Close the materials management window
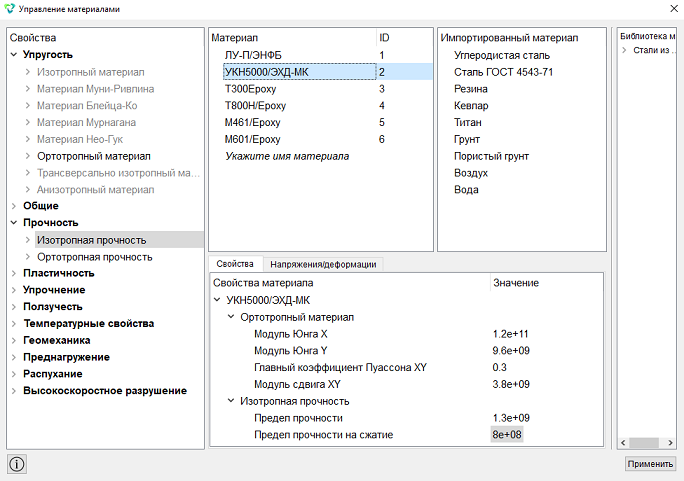The image size is (684, 481). click(x=674, y=9)
